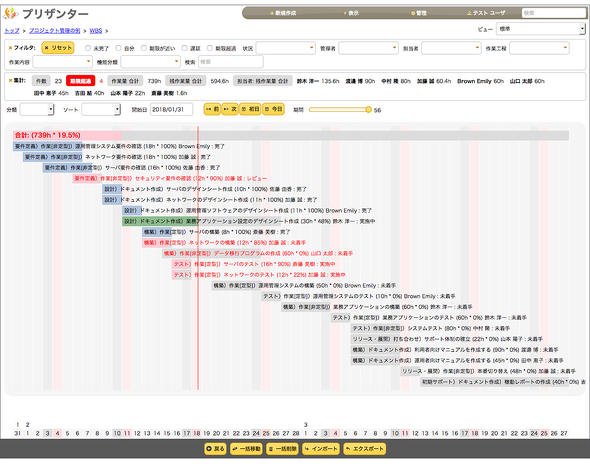Image resolution: width=590 pixels, height=467 pixels.
Task: Toggle the 自分 filter checkbox
Action: [x=118, y=48]
